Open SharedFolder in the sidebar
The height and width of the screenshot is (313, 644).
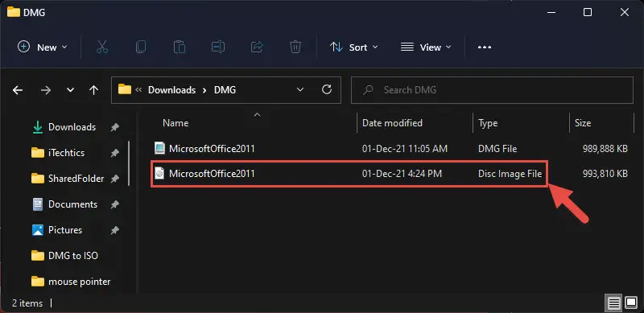(x=76, y=179)
